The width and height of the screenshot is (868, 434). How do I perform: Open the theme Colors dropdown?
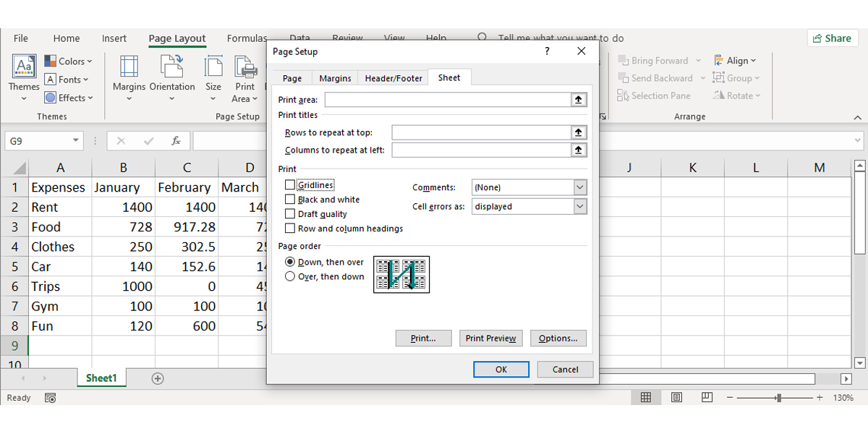tap(68, 61)
